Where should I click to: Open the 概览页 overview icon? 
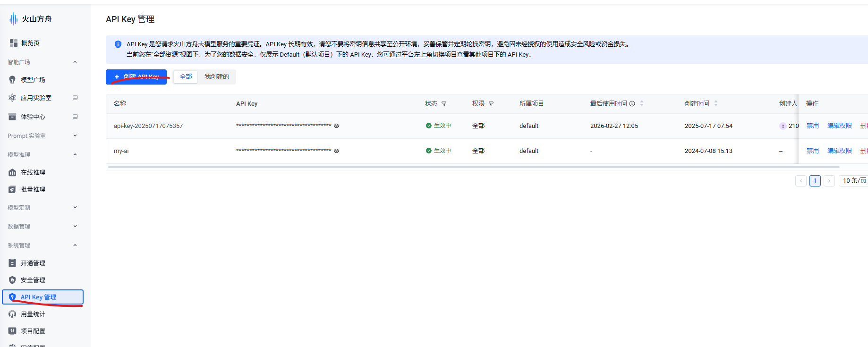coord(14,43)
